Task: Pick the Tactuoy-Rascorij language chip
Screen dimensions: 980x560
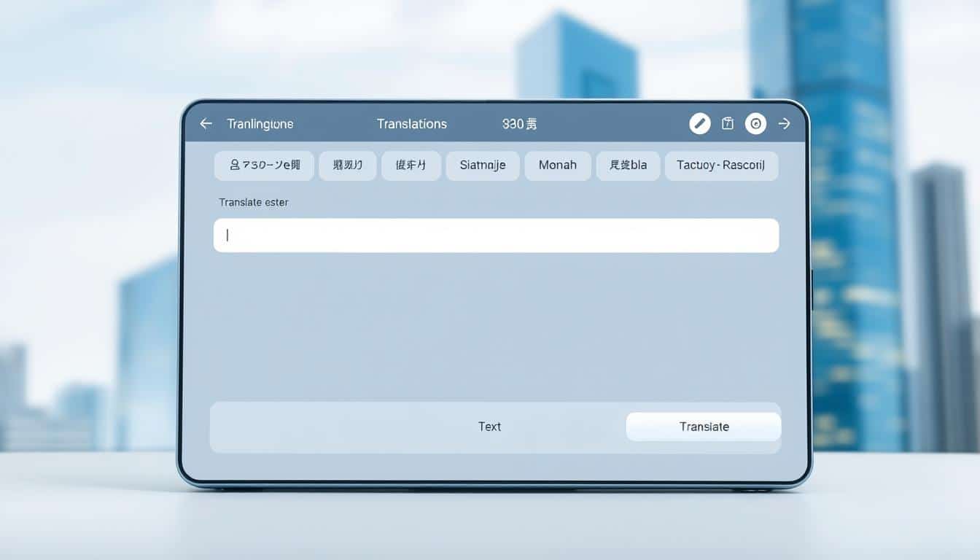Action: click(720, 166)
